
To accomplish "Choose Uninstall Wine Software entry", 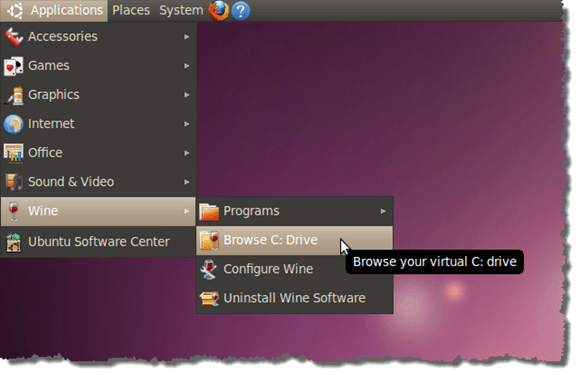I will click(294, 298).
